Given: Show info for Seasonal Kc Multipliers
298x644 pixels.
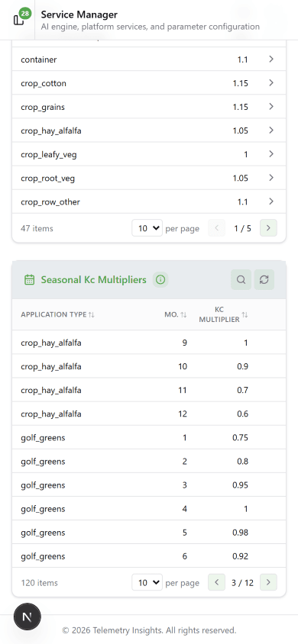Looking at the screenshot, I should pyautogui.click(x=160, y=280).
